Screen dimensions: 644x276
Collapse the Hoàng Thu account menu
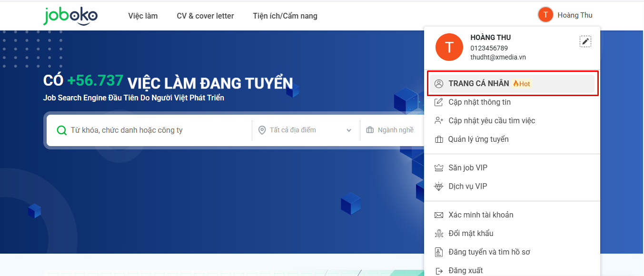tap(575, 15)
